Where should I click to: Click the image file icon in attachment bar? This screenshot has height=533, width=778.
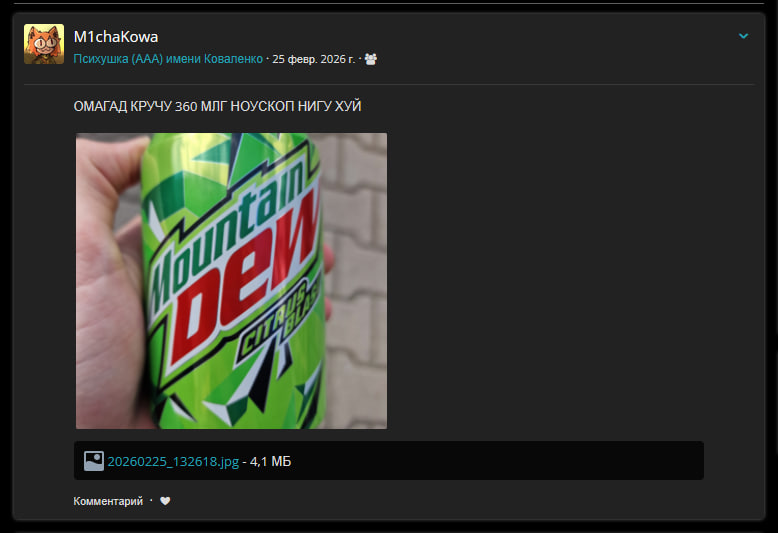coord(94,461)
